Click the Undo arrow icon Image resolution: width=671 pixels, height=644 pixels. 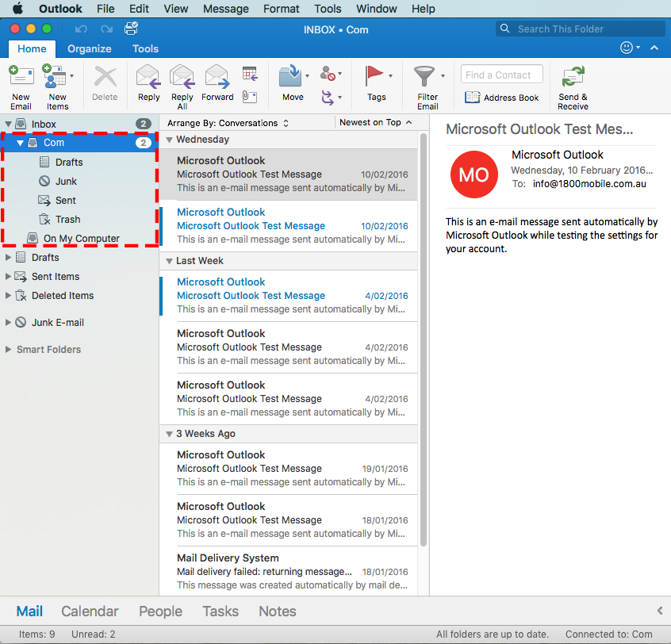[x=81, y=29]
